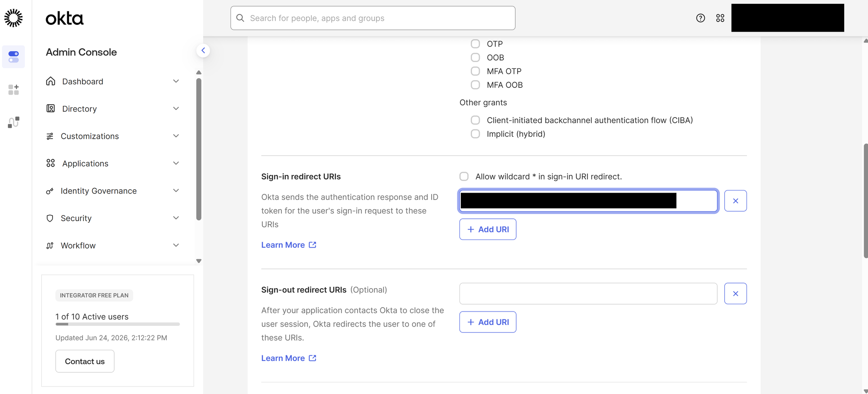Allow wildcard in sign-in URI redirect checkbox
The width and height of the screenshot is (868, 394).
(464, 177)
